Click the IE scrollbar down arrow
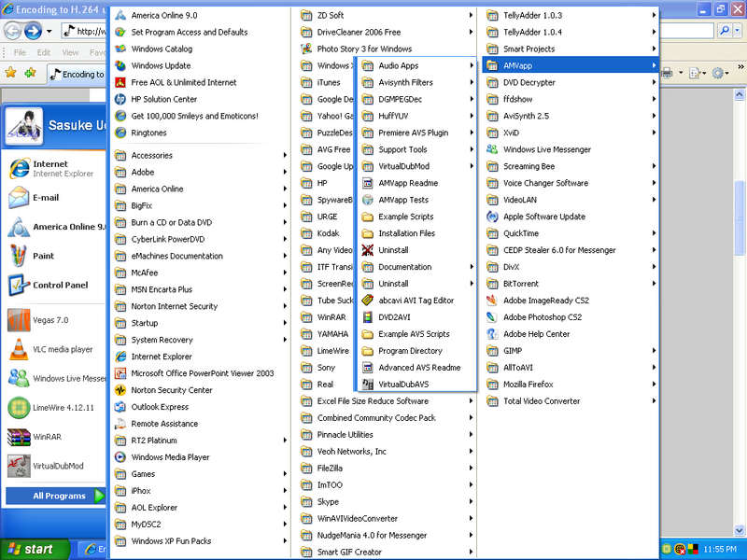The height and width of the screenshot is (560, 747). (x=739, y=530)
